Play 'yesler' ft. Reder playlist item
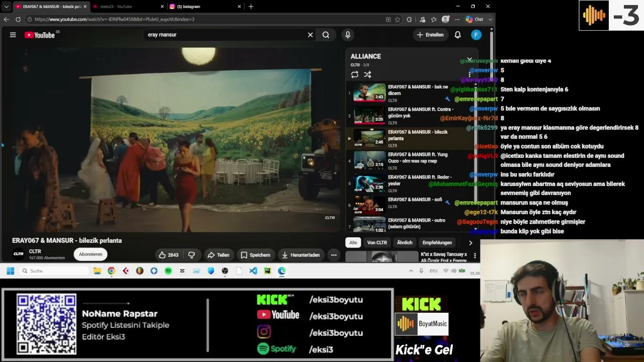 (412, 184)
